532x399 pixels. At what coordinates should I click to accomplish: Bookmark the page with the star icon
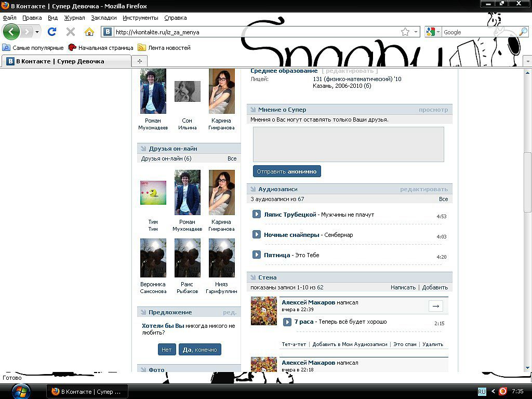click(x=405, y=32)
